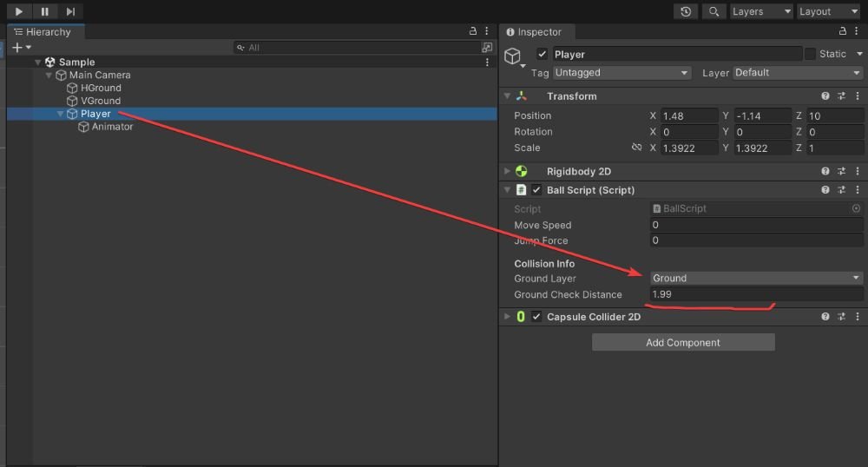The width and height of the screenshot is (868, 467).
Task: Click the Transform component icon
Action: [522, 96]
